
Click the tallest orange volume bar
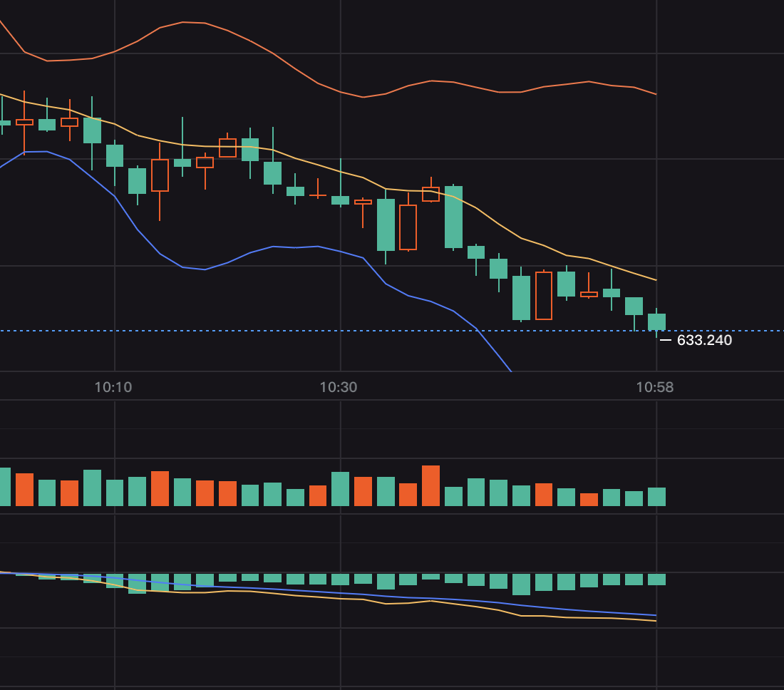(430, 486)
